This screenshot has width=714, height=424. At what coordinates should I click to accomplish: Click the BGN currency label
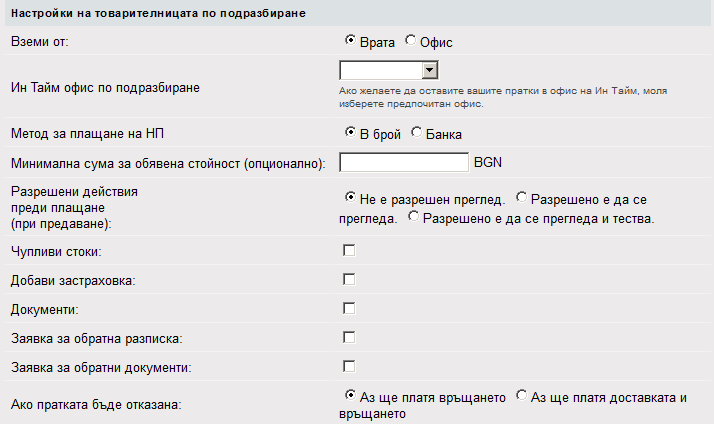pyautogui.click(x=488, y=163)
